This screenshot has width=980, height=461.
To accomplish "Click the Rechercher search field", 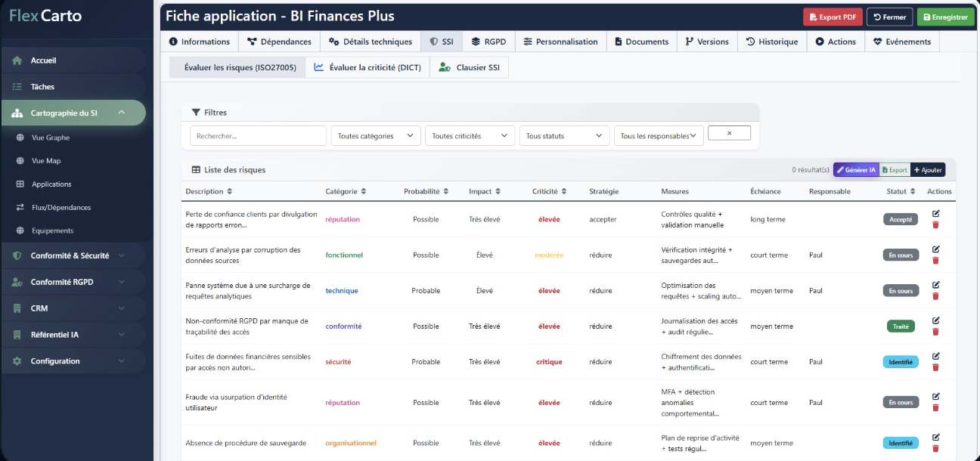I will 258,136.
